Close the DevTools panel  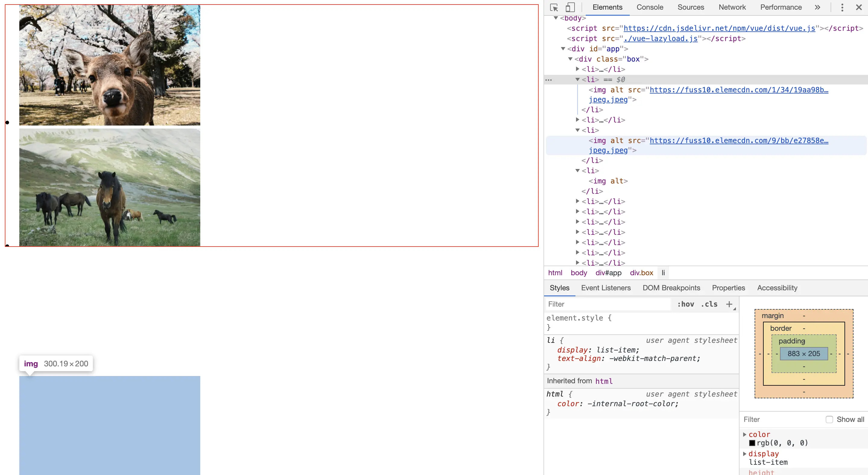pyautogui.click(x=859, y=8)
